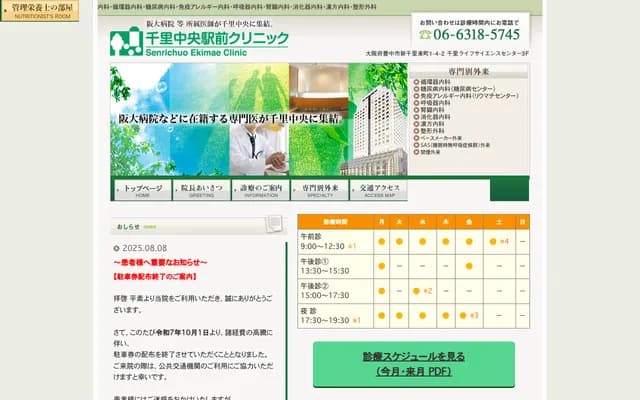640x400 pixels.
Task: Click the red 患者様へ重要なお知らせ heading
Action: coord(160,262)
